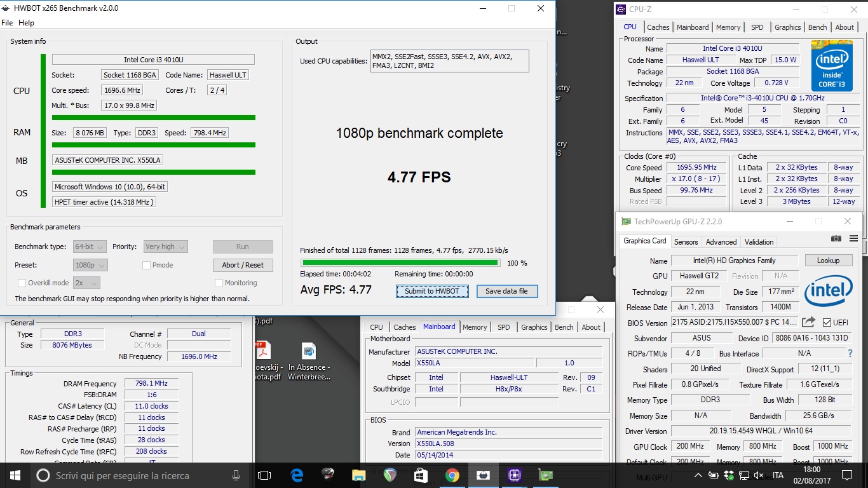Image resolution: width=868 pixels, height=488 pixels.
Task: Open the Help menu in HWBOT
Action: (x=26, y=23)
